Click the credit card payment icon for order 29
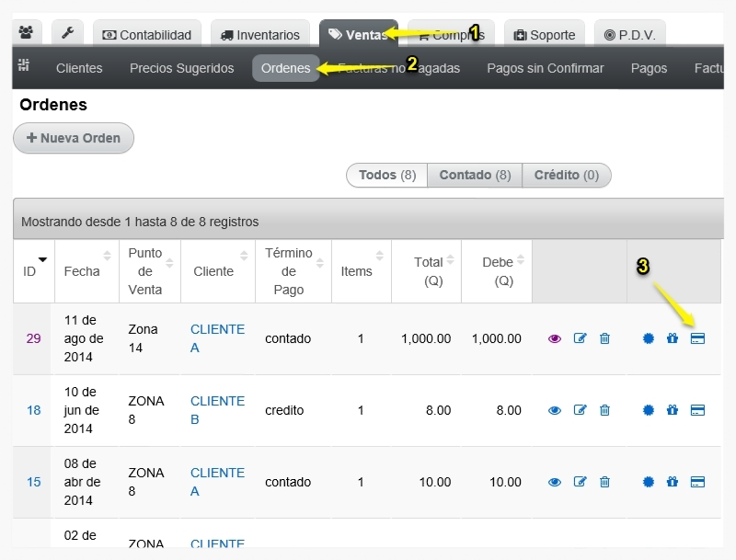The image size is (736, 560). pyautogui.click(x=697, y=338)
